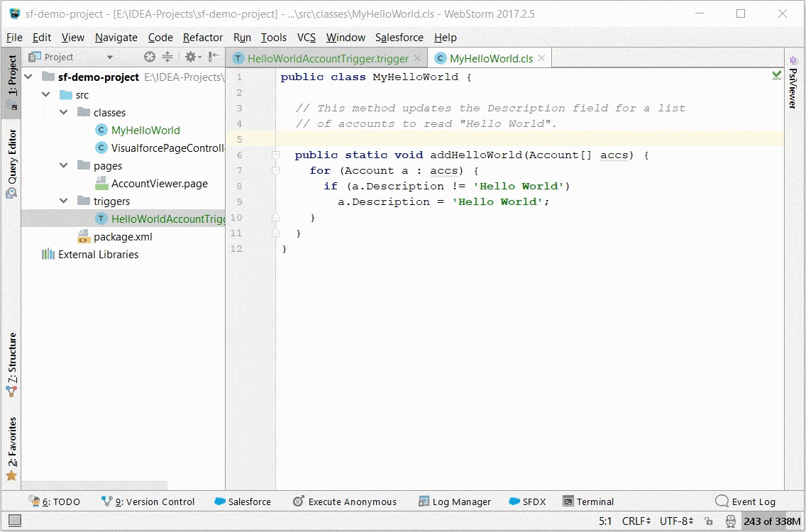
Task: Toggle the 1: Project tool window
Action: pos(11,83)
